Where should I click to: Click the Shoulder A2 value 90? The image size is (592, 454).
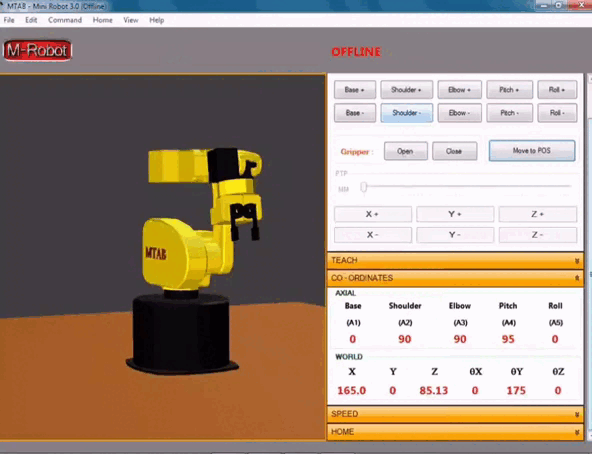[404, 339]
